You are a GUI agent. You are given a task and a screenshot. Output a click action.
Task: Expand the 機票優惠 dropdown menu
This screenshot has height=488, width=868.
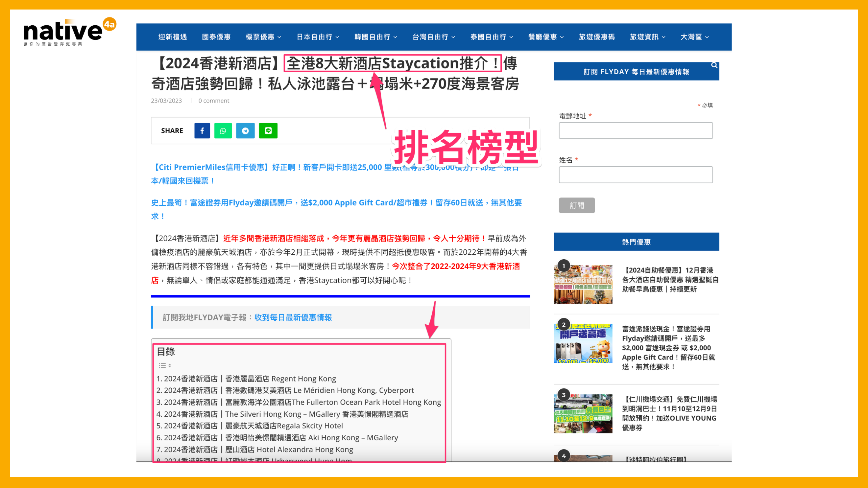tap(263, 37)
